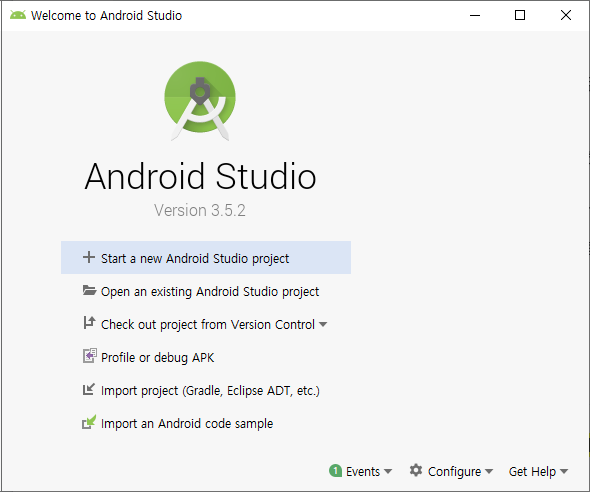Minimize the welcome window
This screenshot has height=492, width=590.
pos(475,15)
